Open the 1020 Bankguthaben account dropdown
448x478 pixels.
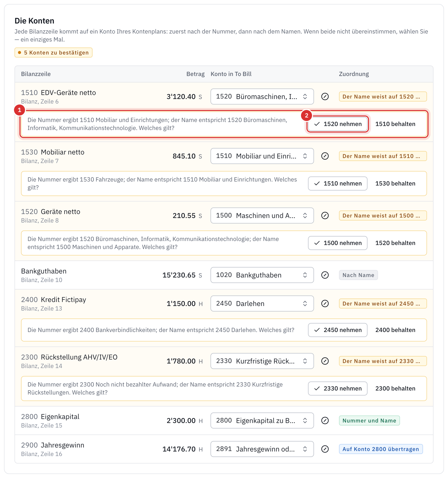click(262, 275)
